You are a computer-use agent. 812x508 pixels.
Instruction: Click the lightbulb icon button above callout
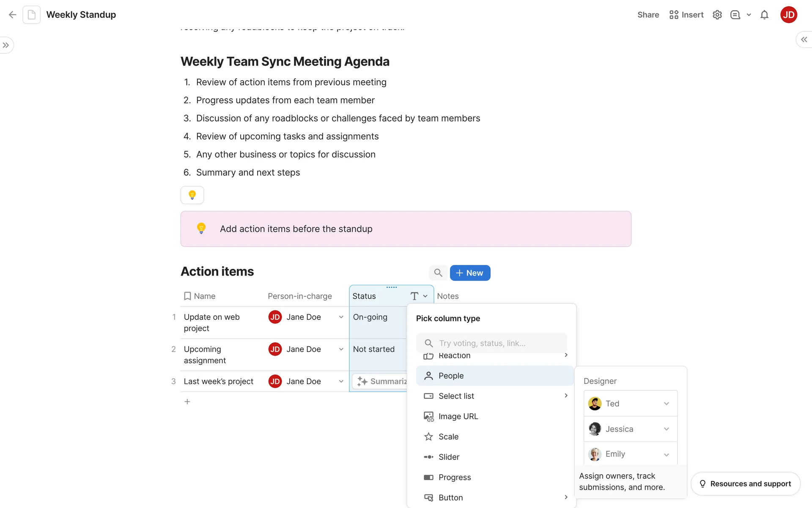pyautogui.click(x=192, y=195)
